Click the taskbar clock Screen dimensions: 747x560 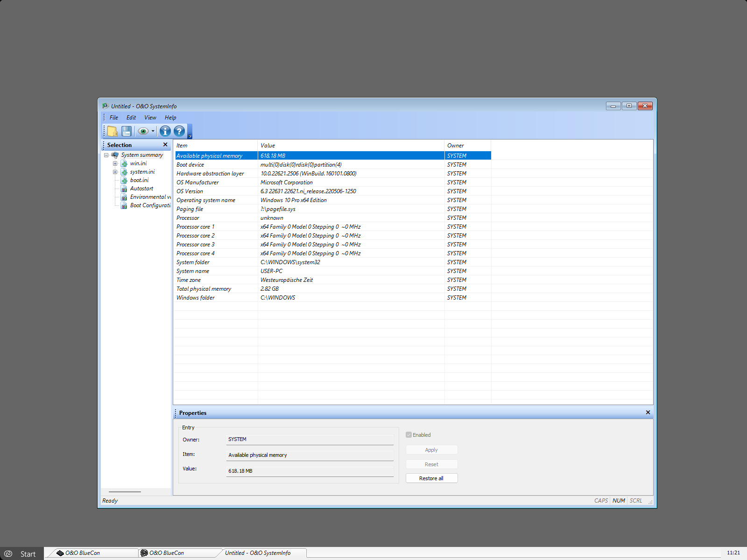point(733,553)
